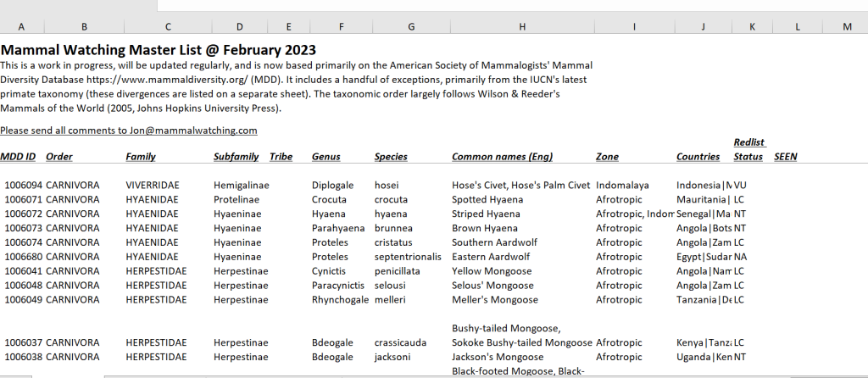Click the Common names (Eng) header

(x=502, y=157)
